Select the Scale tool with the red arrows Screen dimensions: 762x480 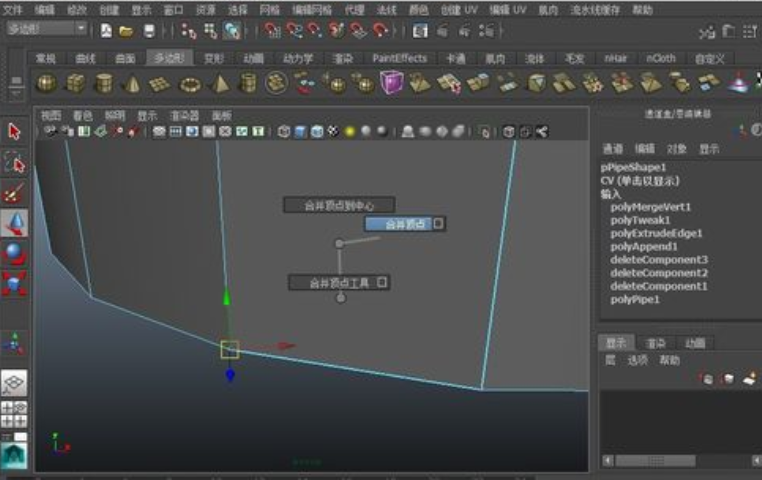tap(14, 284)
